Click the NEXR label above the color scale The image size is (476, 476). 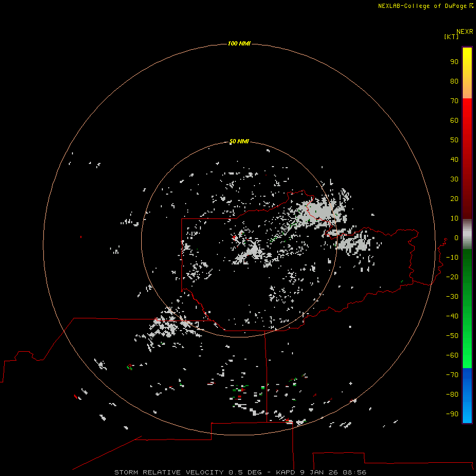465,32
